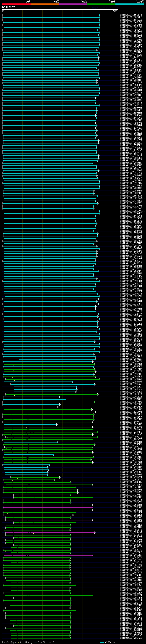The image size is (146, 644).
Task: Select the UniRef100_B6CI33 label
Action: pos(131,87)
